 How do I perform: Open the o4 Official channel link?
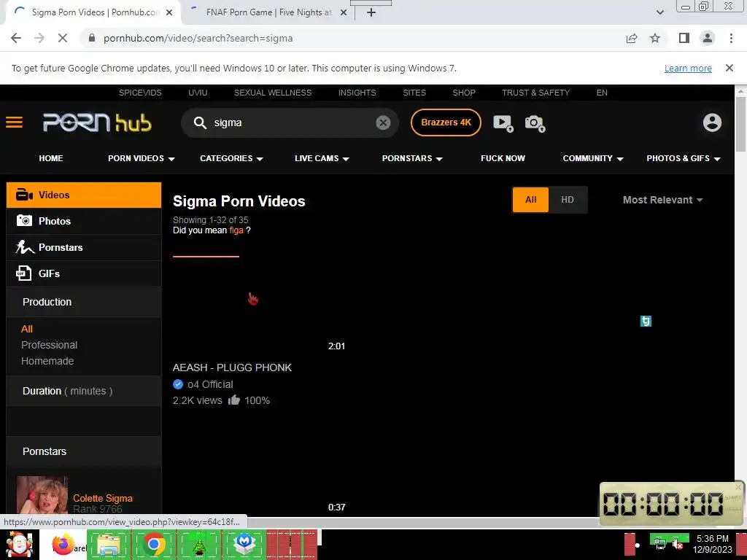(210, 384)
